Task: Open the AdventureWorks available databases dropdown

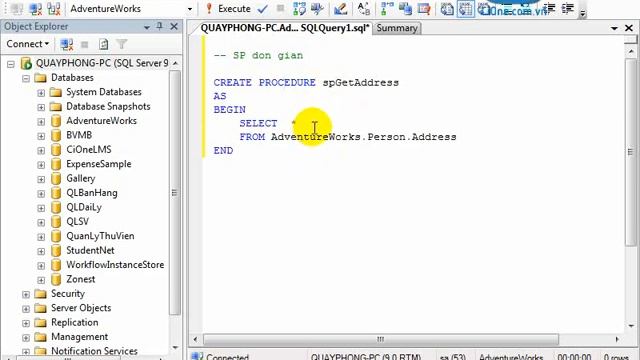Action: point(190,9)
